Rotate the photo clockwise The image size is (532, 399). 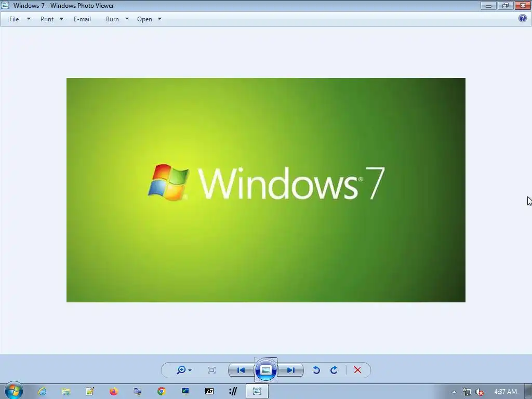334,370
